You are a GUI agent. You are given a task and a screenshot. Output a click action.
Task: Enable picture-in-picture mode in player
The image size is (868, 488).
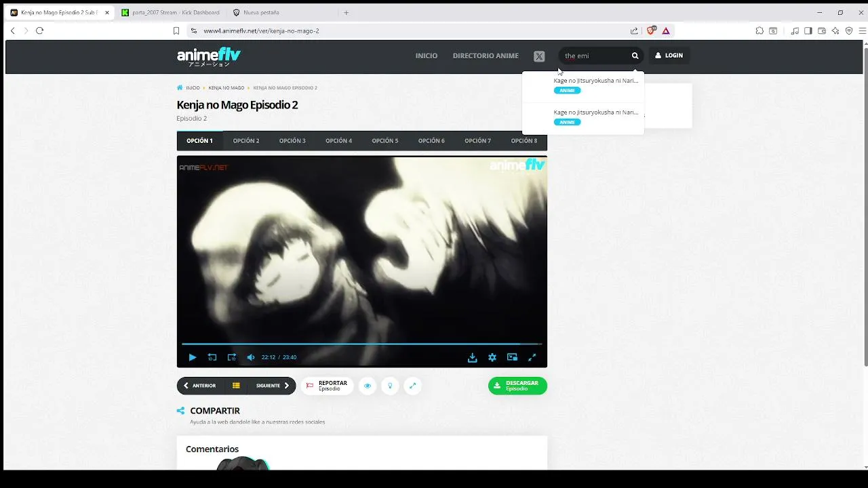click(x=512, y=357)
